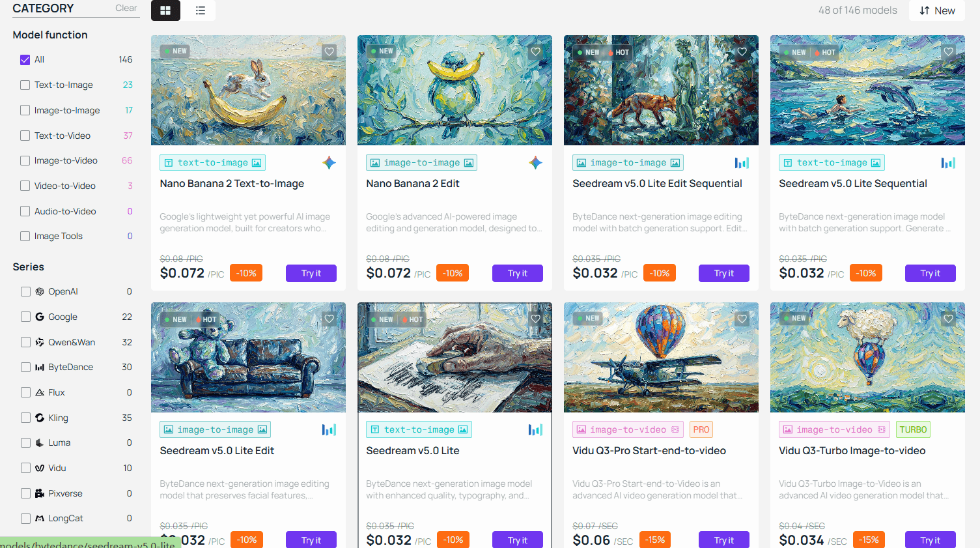Viewport: 980px width, 548px height.
Task: Click heart icon on Seedream v5.0 Lite Sequential
Action: (949, 51)
